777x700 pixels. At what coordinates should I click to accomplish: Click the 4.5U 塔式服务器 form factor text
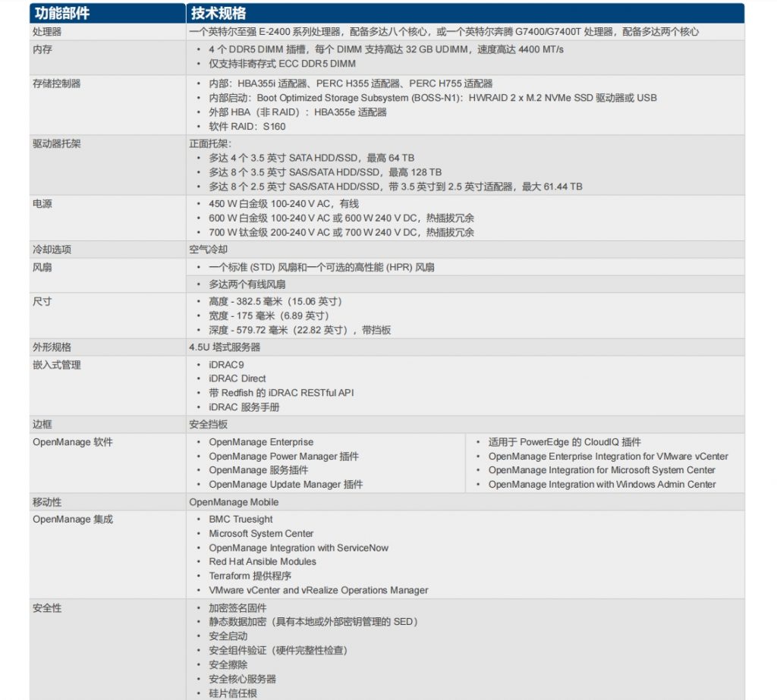coord(225,347)
